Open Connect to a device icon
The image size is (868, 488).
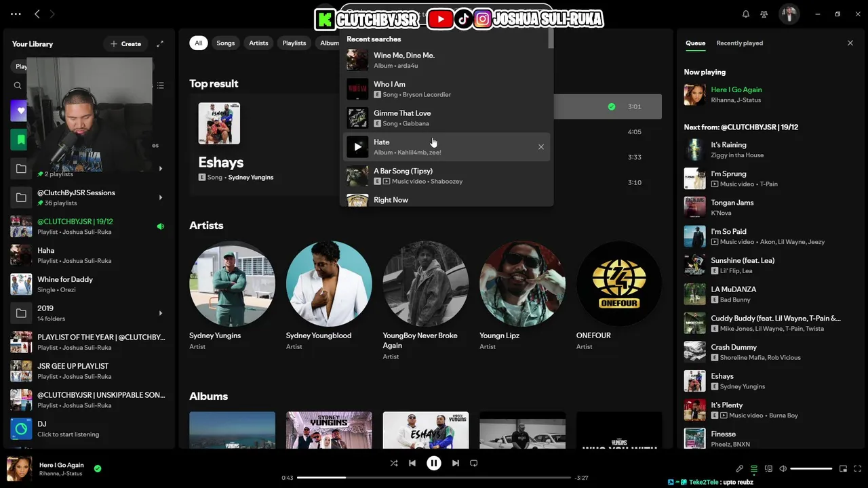(768, 468)
